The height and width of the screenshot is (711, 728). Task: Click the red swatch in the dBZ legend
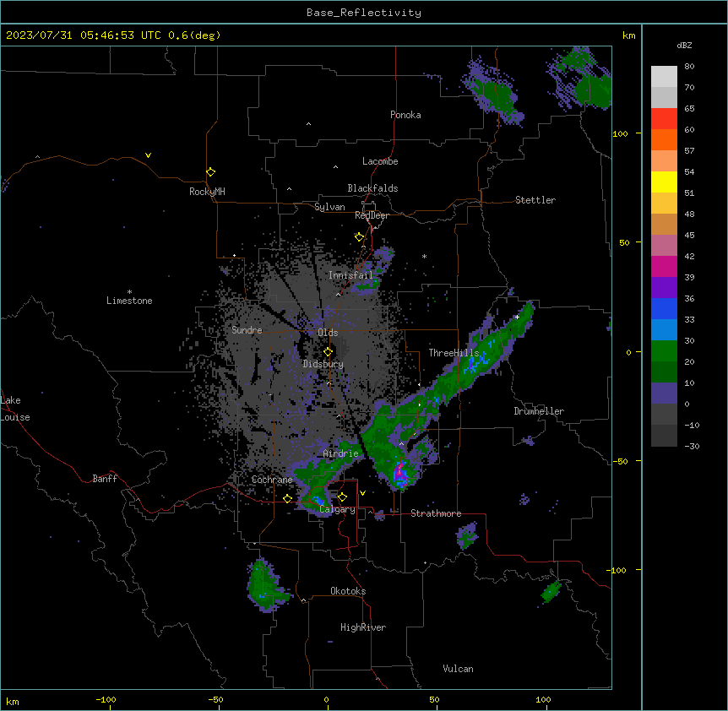[664, 118]
